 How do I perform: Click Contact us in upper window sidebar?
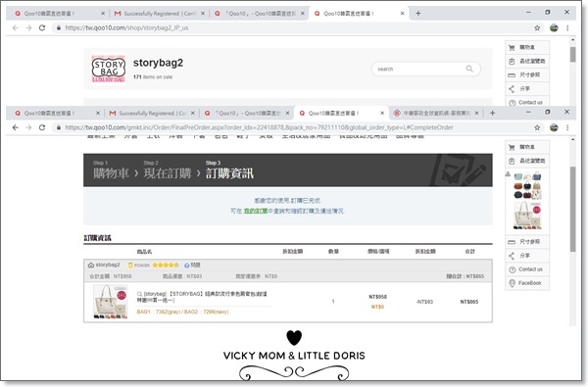pos(527,102)
